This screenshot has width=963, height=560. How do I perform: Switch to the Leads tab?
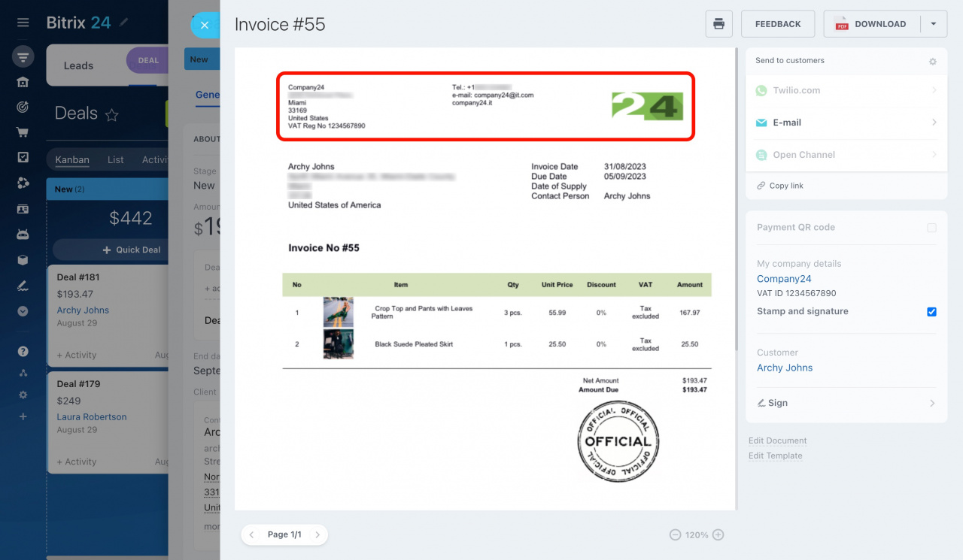tap(78, 65)
